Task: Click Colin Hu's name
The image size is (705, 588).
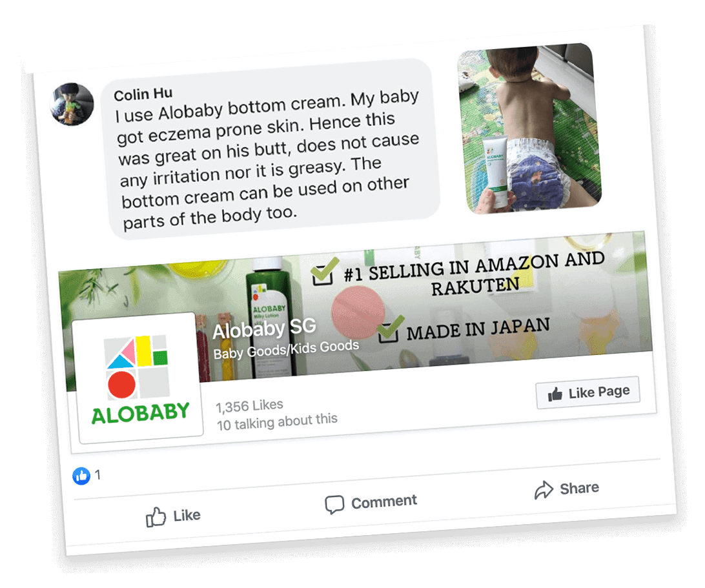Action: coord(143,94)
